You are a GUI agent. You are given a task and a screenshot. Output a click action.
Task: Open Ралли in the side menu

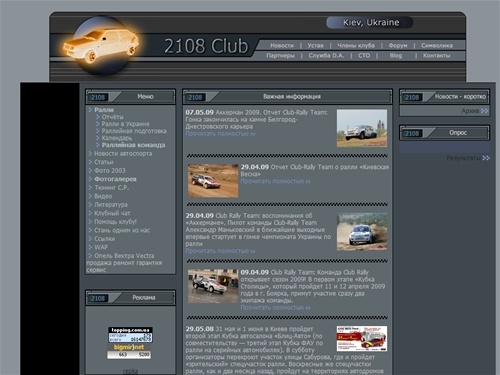[104, 110]
